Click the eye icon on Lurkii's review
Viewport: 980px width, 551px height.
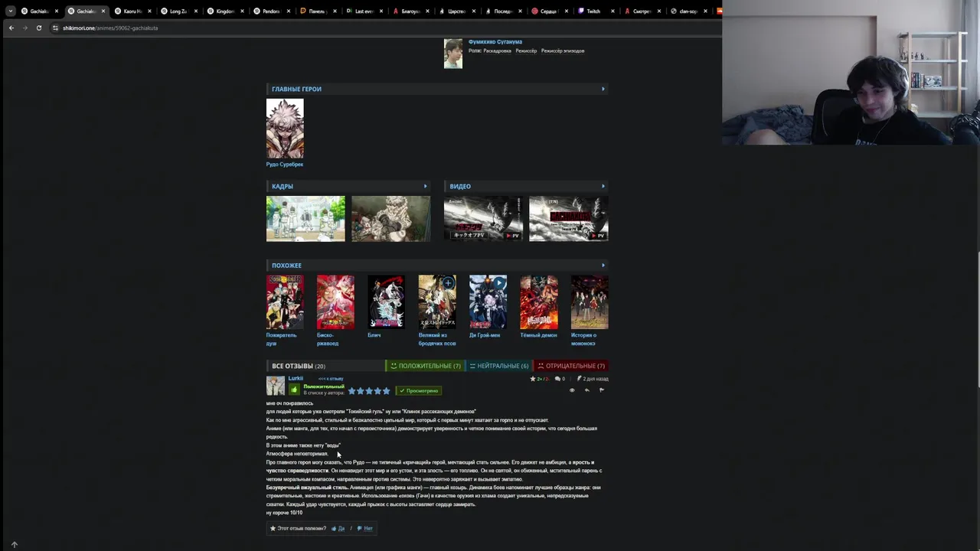572,390
